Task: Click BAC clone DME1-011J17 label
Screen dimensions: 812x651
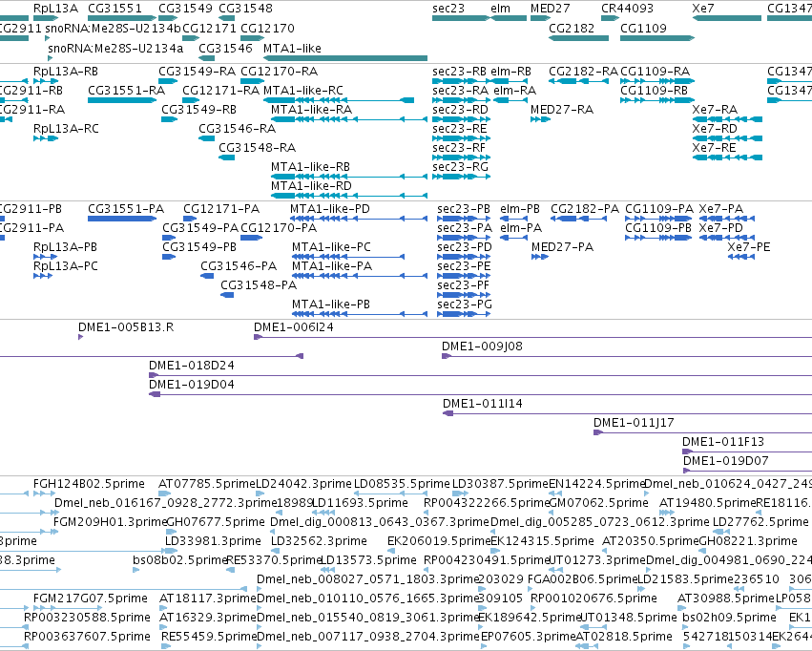Action: (634, 423)
